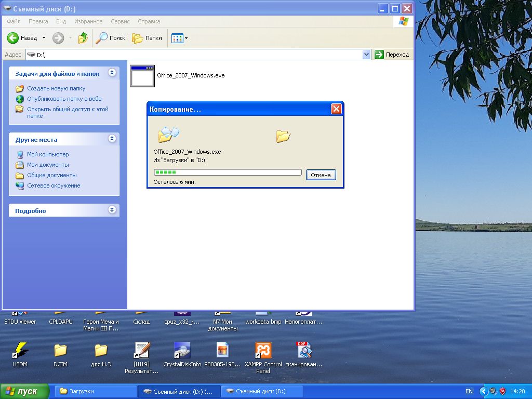
Task: Click the green Back arrow icon
Action: 13,37
